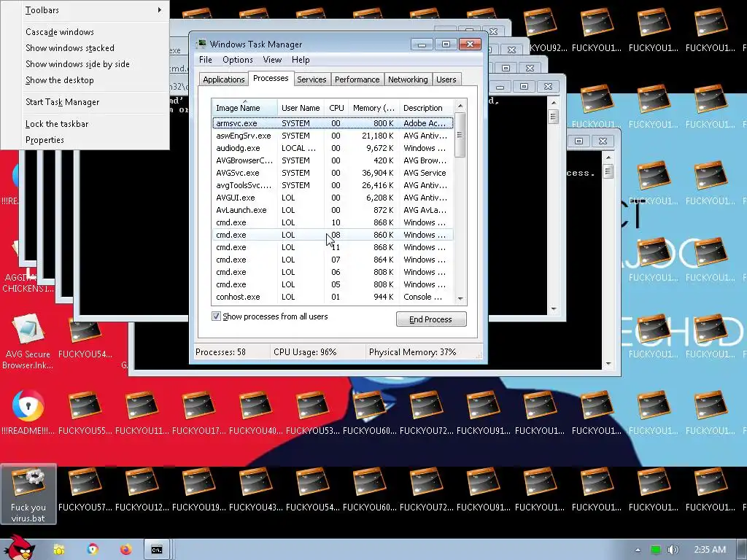Screen dimensions: 747x560
Task: Switch to the Networking tab
Action: tap(408, 79)
